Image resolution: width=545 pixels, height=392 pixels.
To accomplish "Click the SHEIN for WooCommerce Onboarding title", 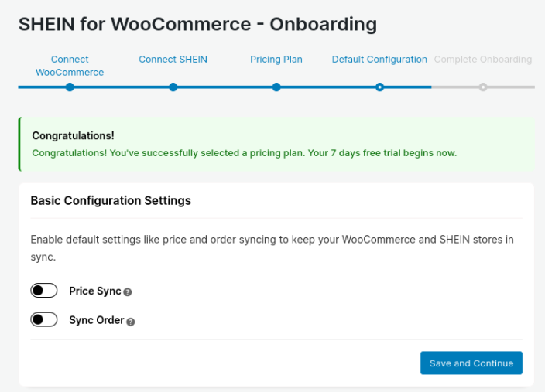I will [197, 24].
